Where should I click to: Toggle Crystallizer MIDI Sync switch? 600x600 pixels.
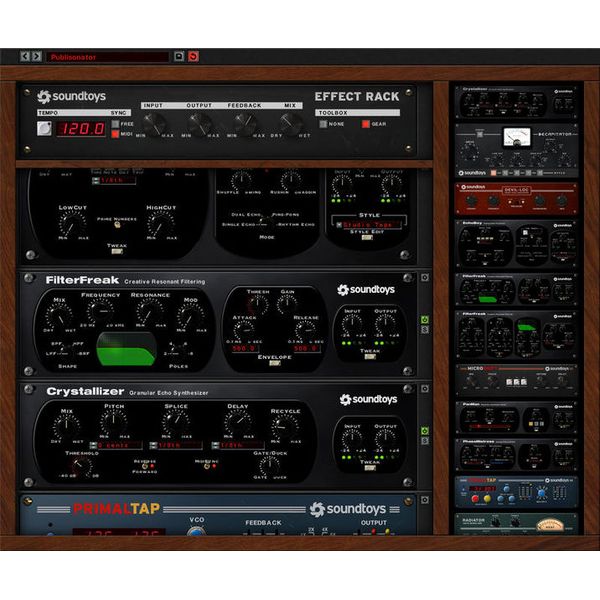click(207, 466)
